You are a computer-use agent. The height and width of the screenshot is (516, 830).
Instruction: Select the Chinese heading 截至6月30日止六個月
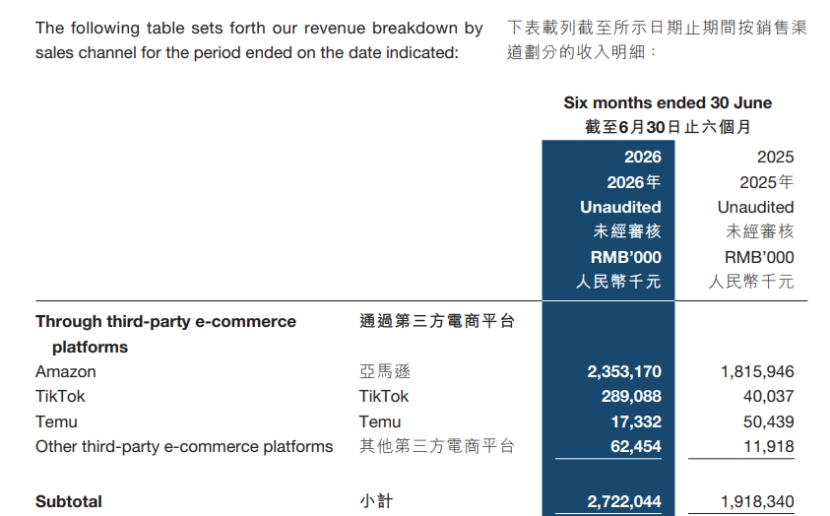667,127
